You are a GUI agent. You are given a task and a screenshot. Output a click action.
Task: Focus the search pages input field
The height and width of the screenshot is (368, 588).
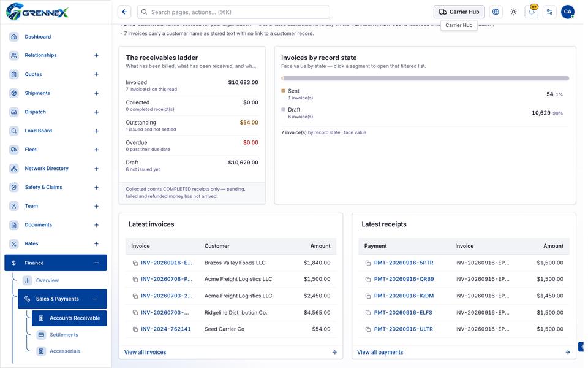point(233,12)
